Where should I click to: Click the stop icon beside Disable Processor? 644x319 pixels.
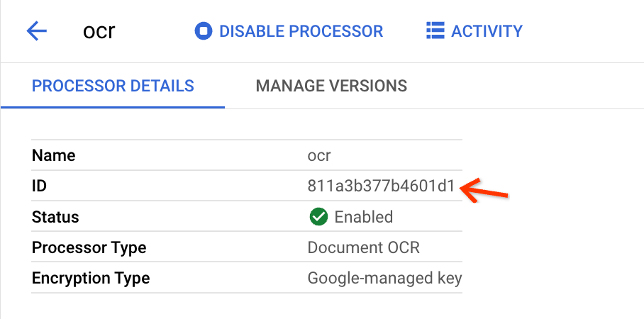point(204,31)
